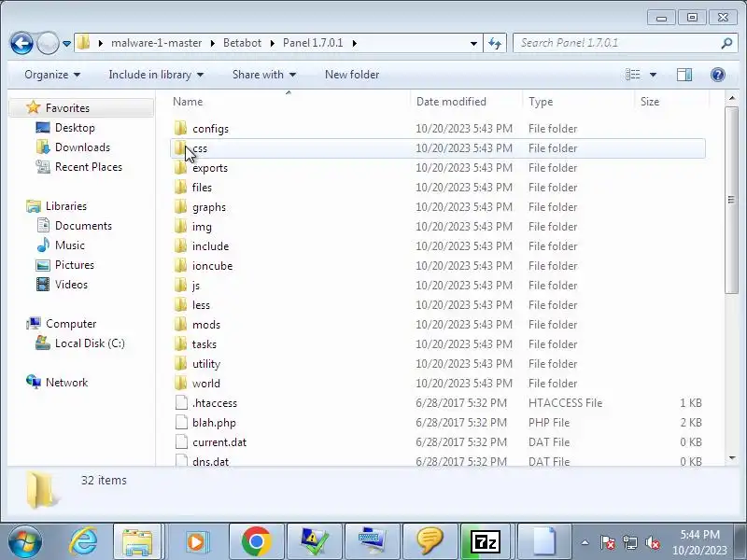Open Local Disk (C:) in navigation pane
The image size is (747, 560).
click(90, 343)
